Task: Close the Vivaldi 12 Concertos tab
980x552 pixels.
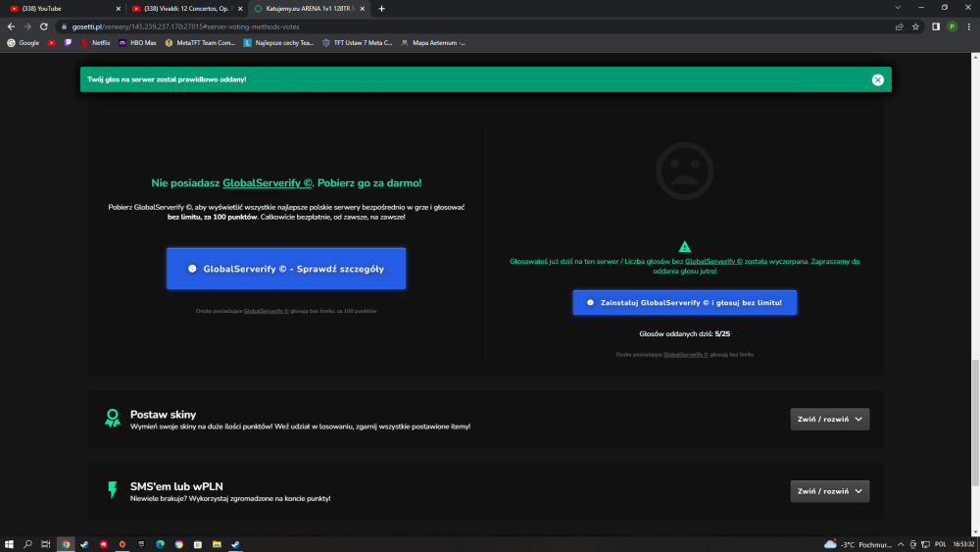Action: (x=240, y=9)
